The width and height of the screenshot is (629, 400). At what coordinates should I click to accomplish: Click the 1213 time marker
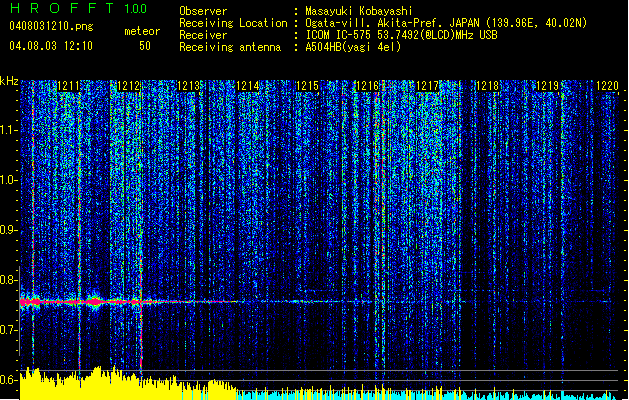(188, 86)
